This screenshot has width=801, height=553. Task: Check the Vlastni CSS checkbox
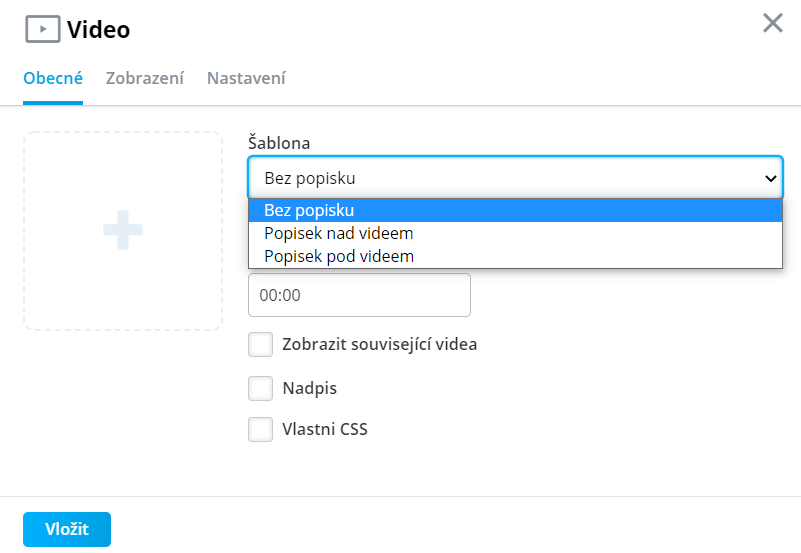point(261,429)
